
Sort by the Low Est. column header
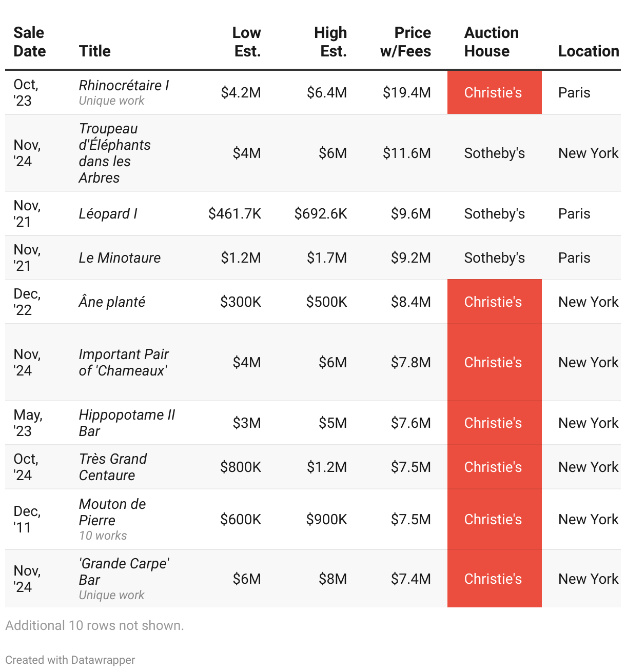[x=247, y=42]
